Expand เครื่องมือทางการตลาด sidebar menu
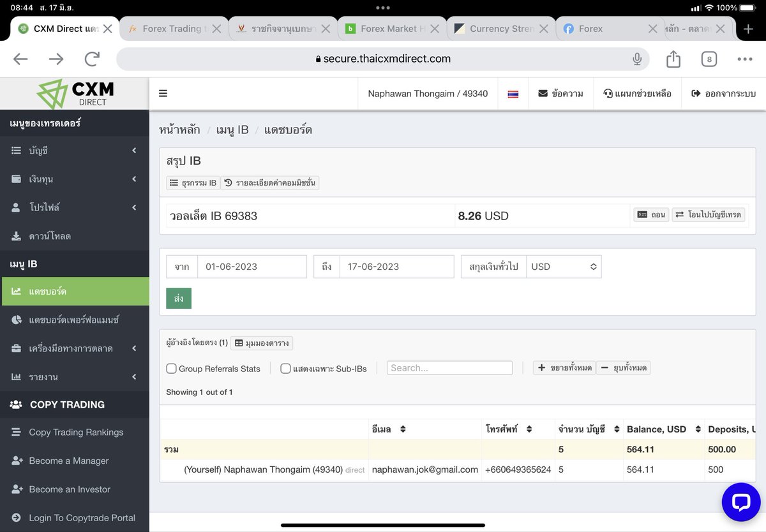The height and width of the screenshot is (532, 766). (x=75, y=348)
